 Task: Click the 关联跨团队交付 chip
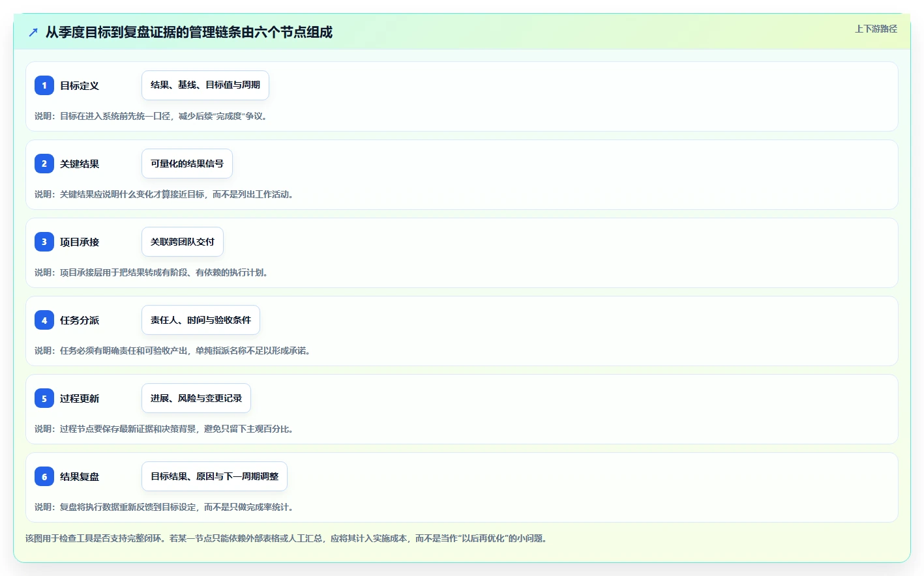[183, 242]
